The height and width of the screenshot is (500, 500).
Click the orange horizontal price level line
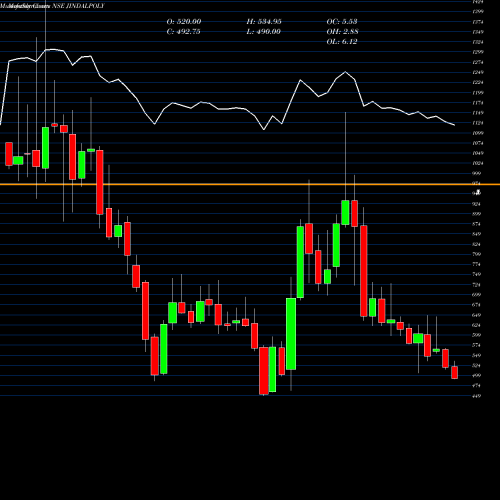[250, 184]
